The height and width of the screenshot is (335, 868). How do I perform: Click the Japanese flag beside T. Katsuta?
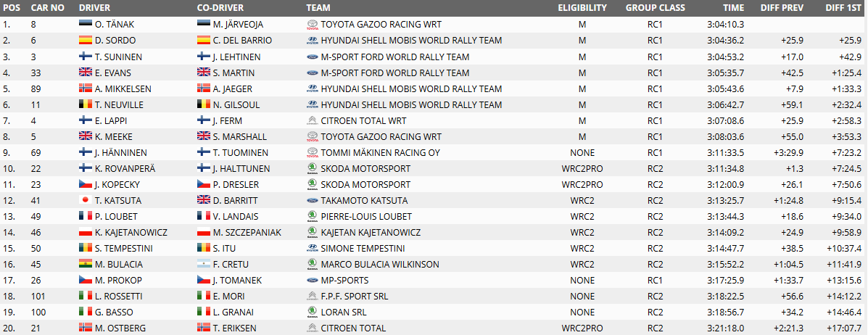click(84, 200)
